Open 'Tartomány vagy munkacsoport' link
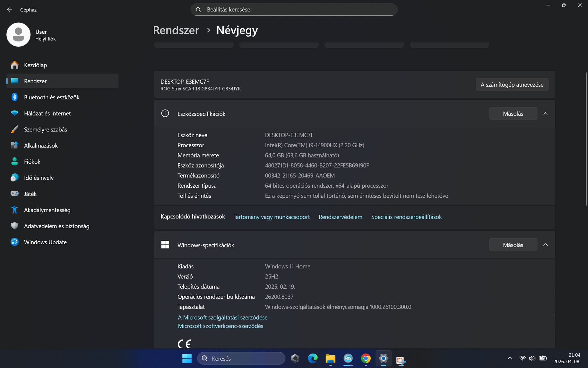This screenshot has width=588, height=368. click(x=272, y=217)
